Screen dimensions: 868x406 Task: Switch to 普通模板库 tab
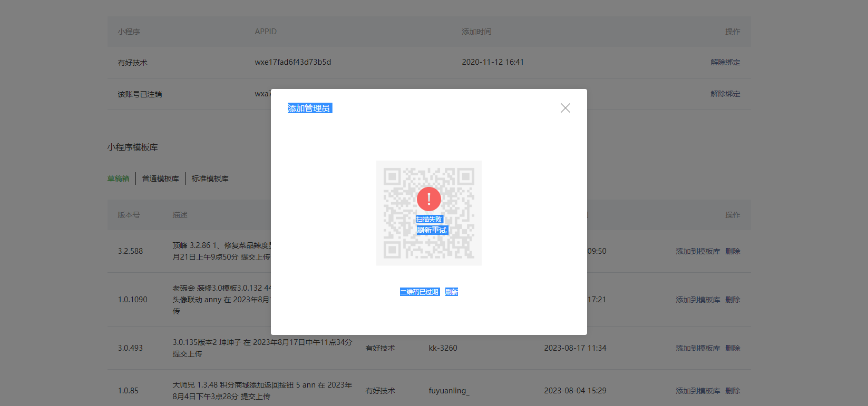pyautogui.click(x=161, y=179)
